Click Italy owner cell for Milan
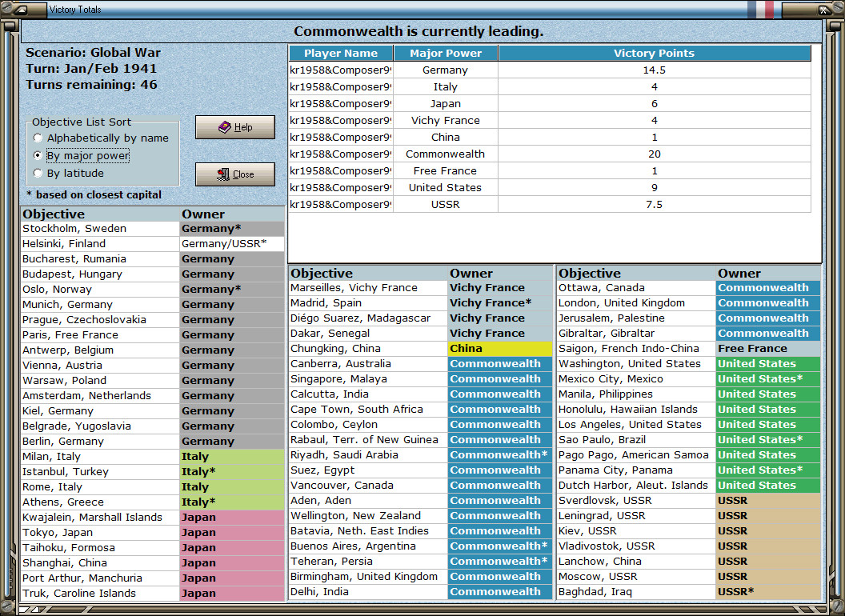Image resolution: width=845 pixels, height=616 pixels. (232, 457)
